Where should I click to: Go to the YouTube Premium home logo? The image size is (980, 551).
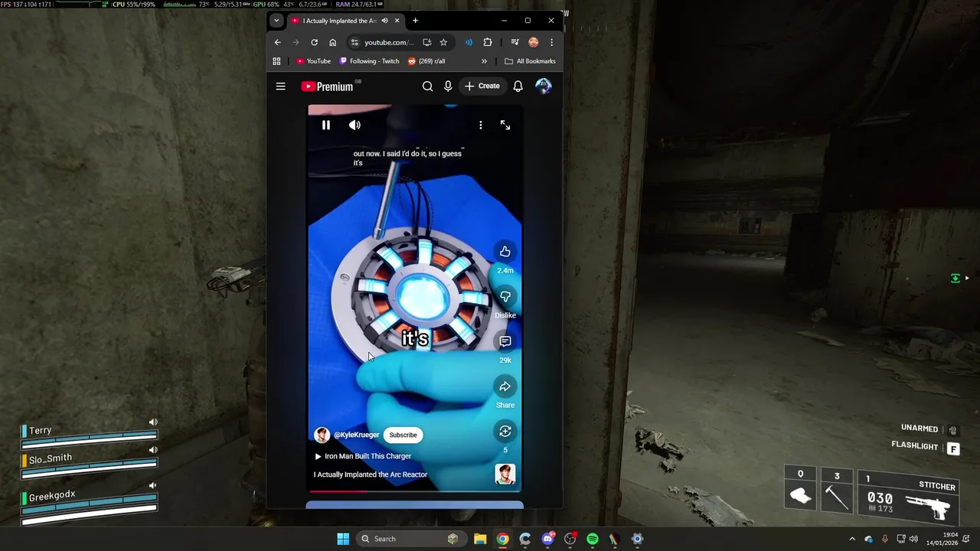pyautogui.click(x=328, y=86)
